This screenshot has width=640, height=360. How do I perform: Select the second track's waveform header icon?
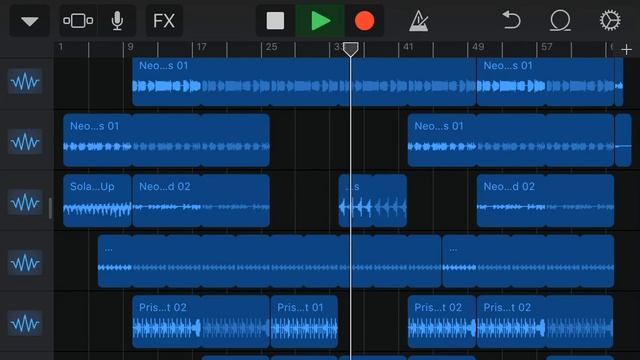click(x=25, y=142)
